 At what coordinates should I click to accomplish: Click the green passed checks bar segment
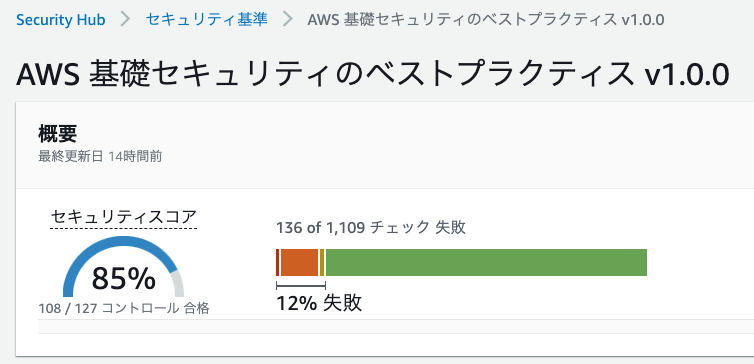click(x=486, y=263)
